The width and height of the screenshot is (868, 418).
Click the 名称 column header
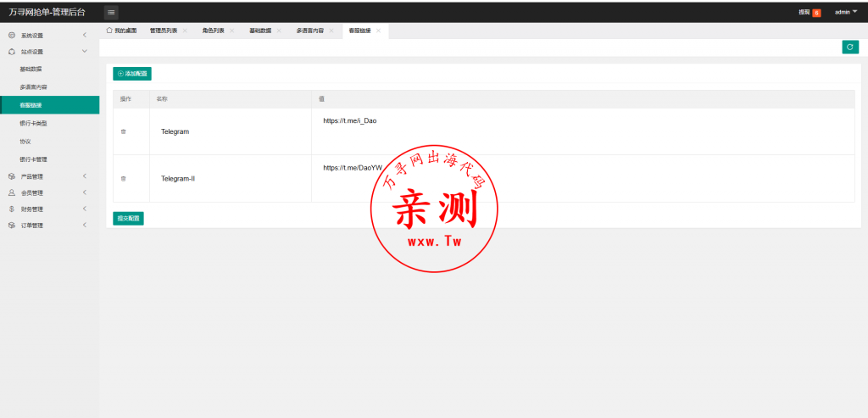tap(162, 99)
